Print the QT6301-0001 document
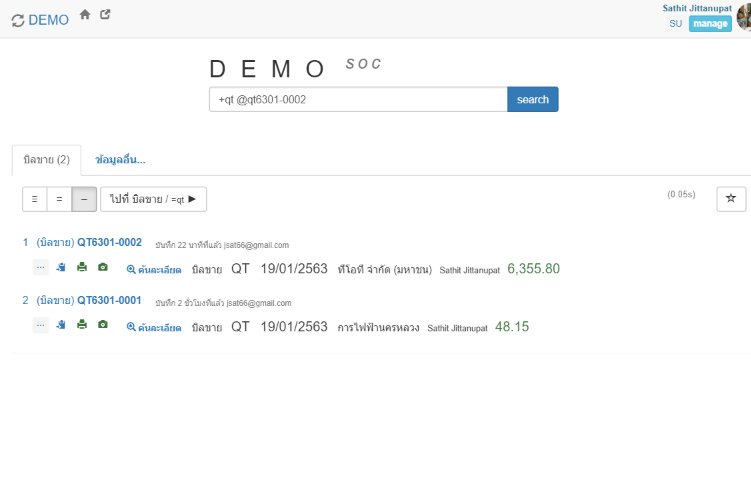Screen dimensions: 751x477 click(82, 325)
